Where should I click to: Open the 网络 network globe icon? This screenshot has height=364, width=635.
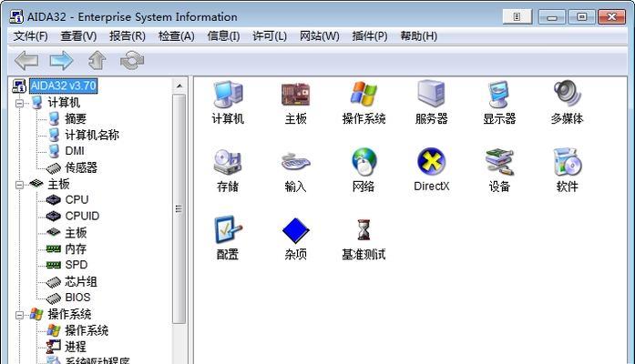[x=364, y=170]
